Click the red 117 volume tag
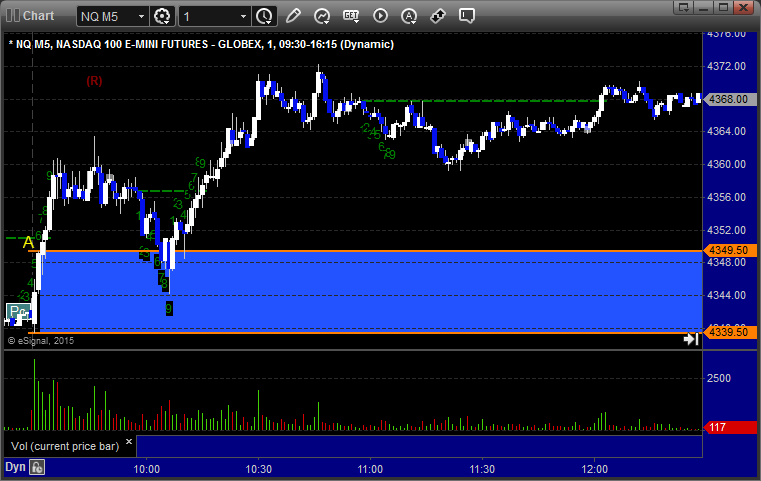The image size is (761, 481). tap(729, 427)
